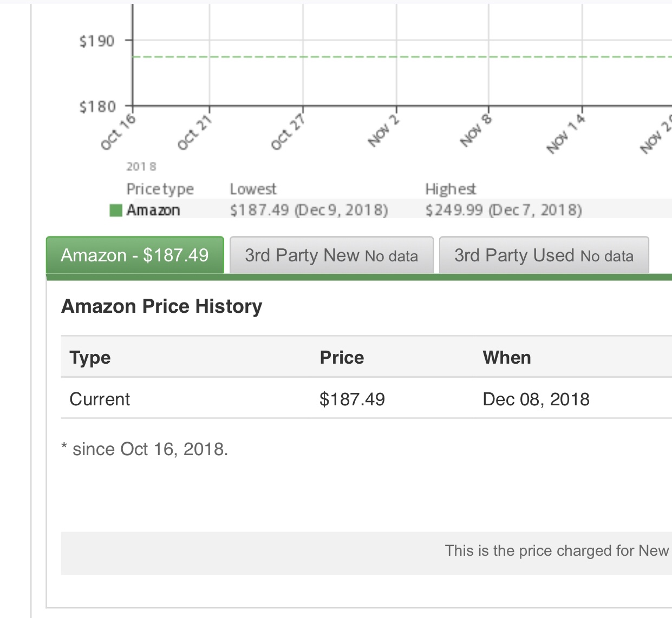Click the When column header
Image resolution: width=672 pixels, height=618 pixels.
506,358
